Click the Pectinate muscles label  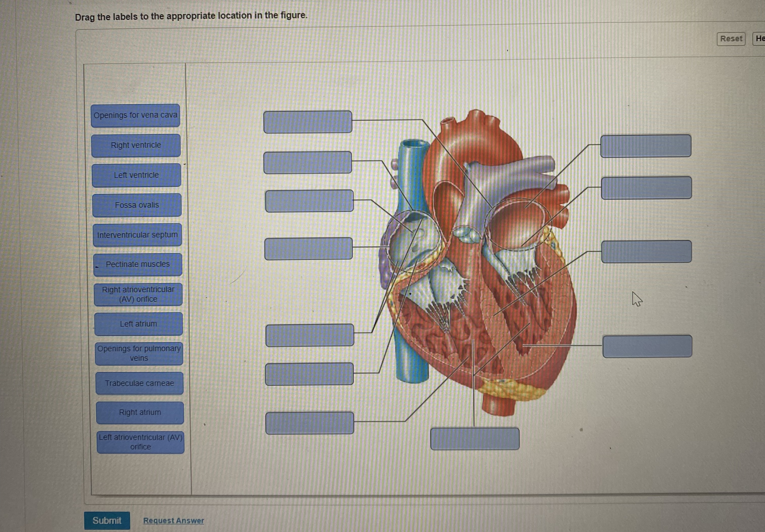click(x=138, y=264)
